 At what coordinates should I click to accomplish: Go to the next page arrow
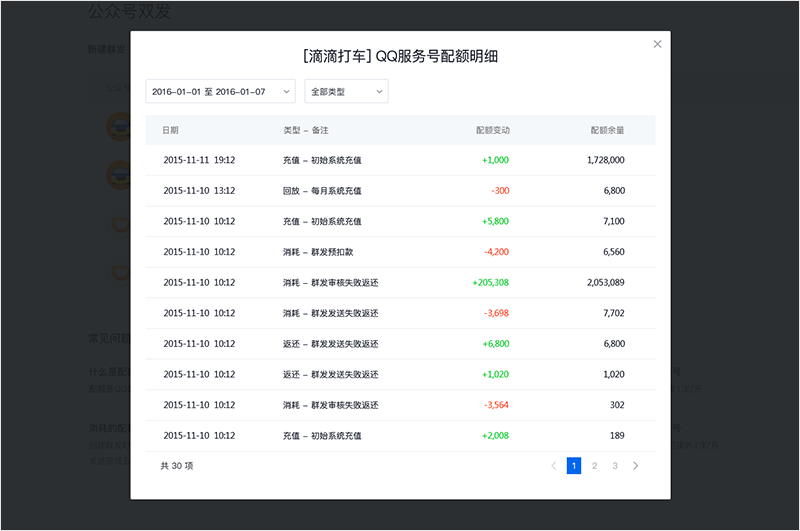tap(636, 465)
